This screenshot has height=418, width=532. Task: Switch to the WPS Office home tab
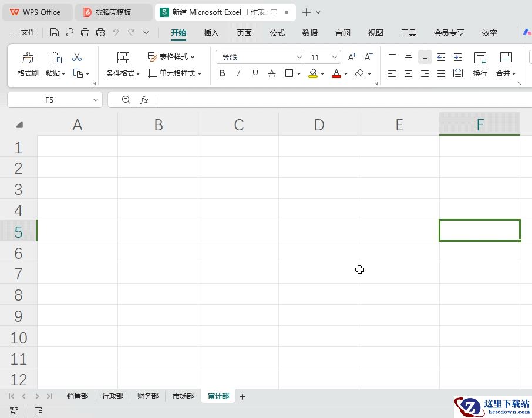[x=37, y=12]
